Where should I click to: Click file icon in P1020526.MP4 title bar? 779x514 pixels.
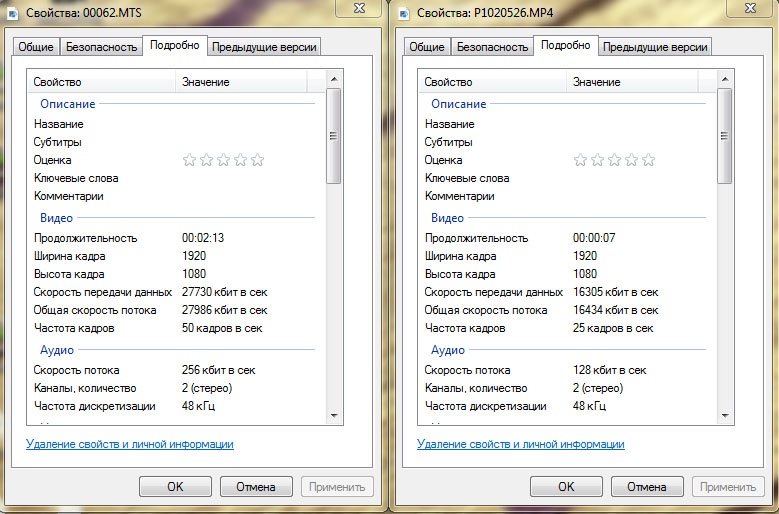[x=404, y=13]
